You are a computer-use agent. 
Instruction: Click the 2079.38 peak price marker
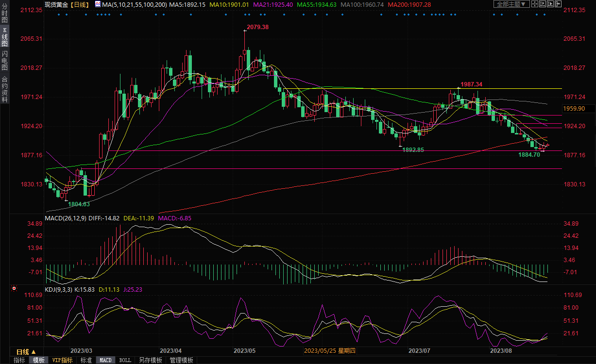click(257, 27)
